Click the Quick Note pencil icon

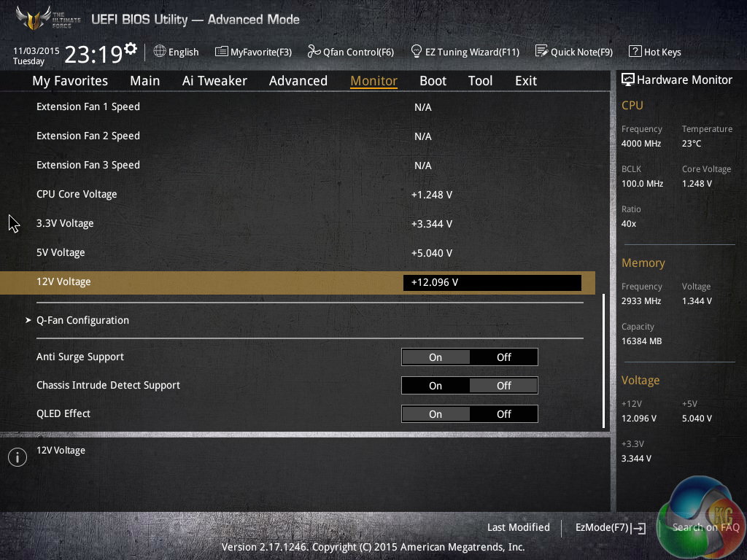[542, 51]
